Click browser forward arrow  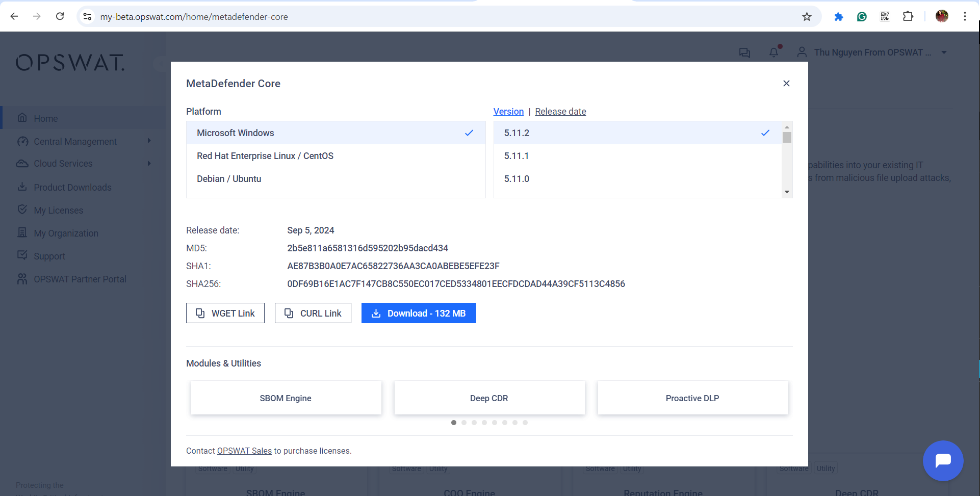37,16
